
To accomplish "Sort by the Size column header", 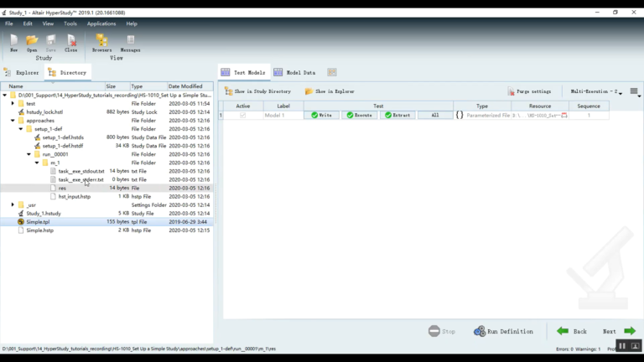I will (x=117, y=86).
